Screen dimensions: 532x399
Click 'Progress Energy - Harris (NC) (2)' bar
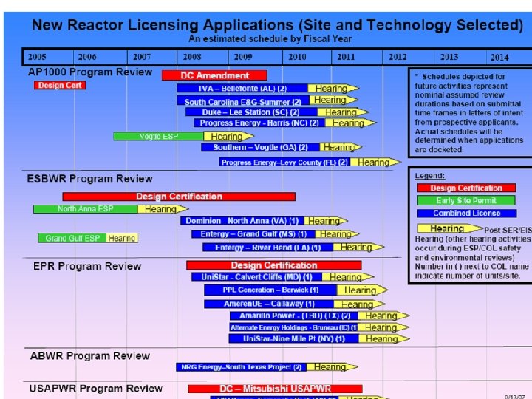click(x=259, y=123)
